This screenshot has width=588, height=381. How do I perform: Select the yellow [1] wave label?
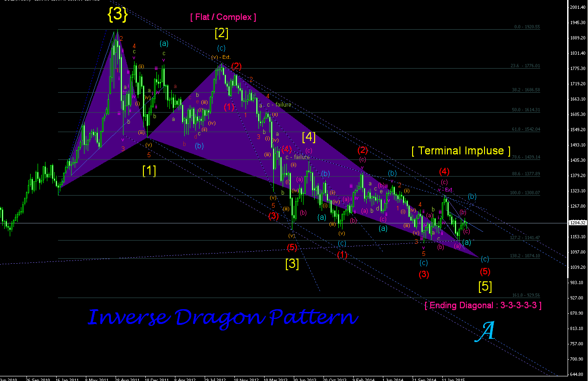coord(149,171)
